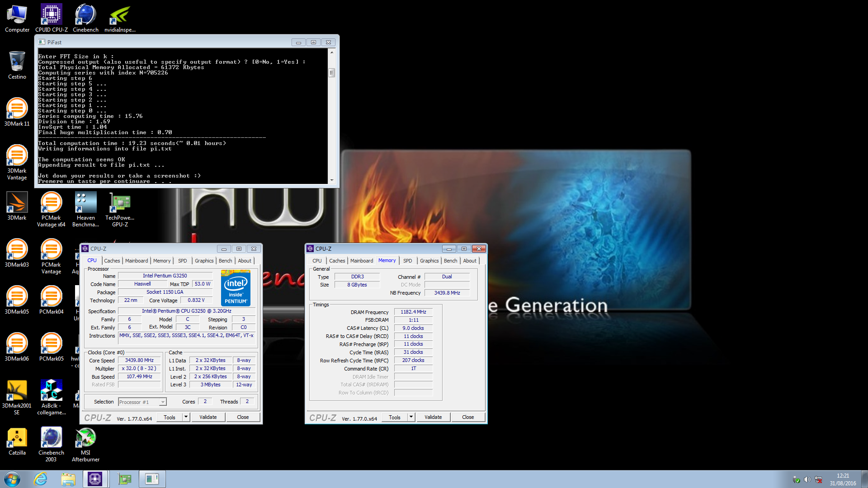
Task: Launch the 3DMark Vantage shortcut
Action: pyautogui.click(x=17, y=162)
